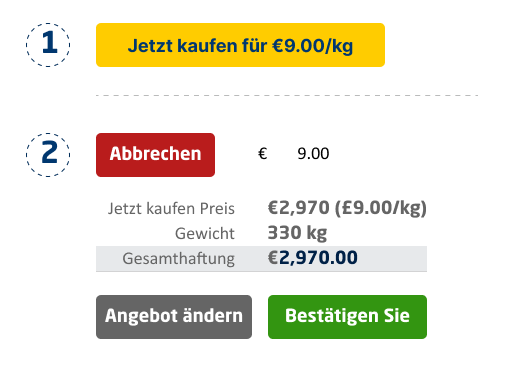Click the dashed divider line between steps
Image resolution: width=514 pixels, height=372 pixels.
click(287, 95)
